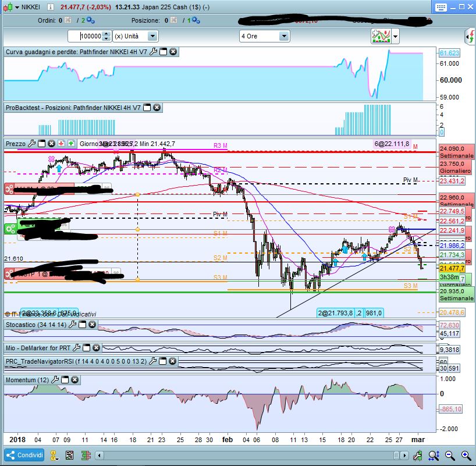This screenshot has width=476, height=466.
Task: Toggle maximize on Curva guadagni e perdite panel
Action: pos(164,52)
